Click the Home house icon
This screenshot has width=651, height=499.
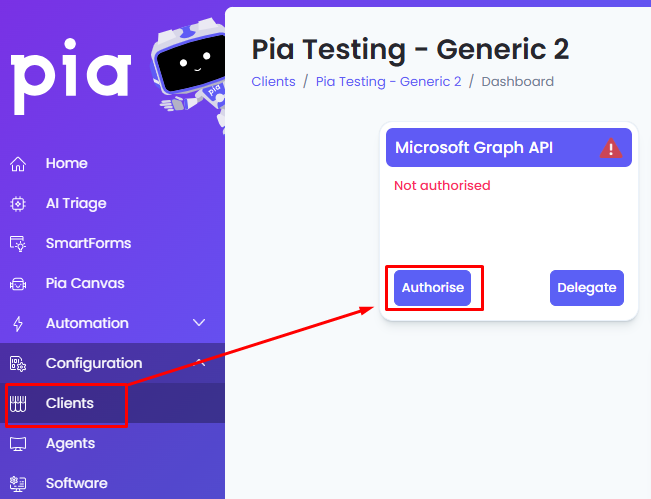pos(18,164)
